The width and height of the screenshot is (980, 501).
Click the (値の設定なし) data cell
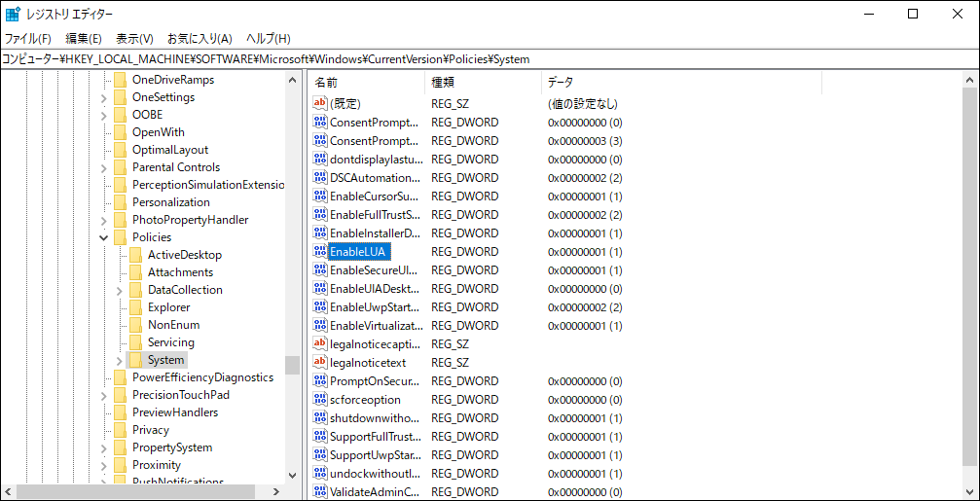coord(583,103)
